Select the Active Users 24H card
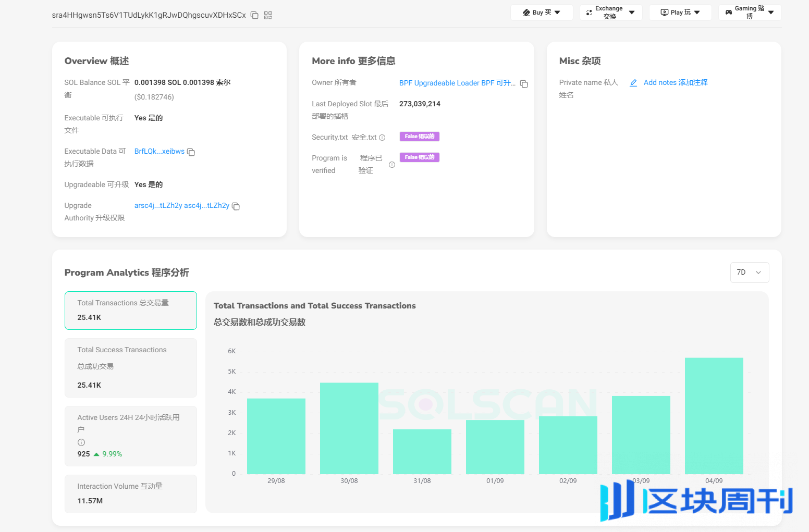The image size is (809, 532). (x=131, y=436)
